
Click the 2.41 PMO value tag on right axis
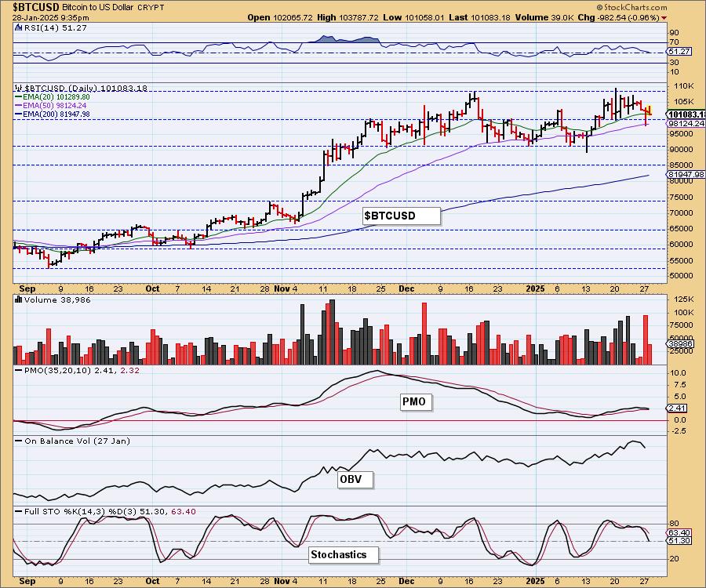pyautogui.click(x=677, y=408)
